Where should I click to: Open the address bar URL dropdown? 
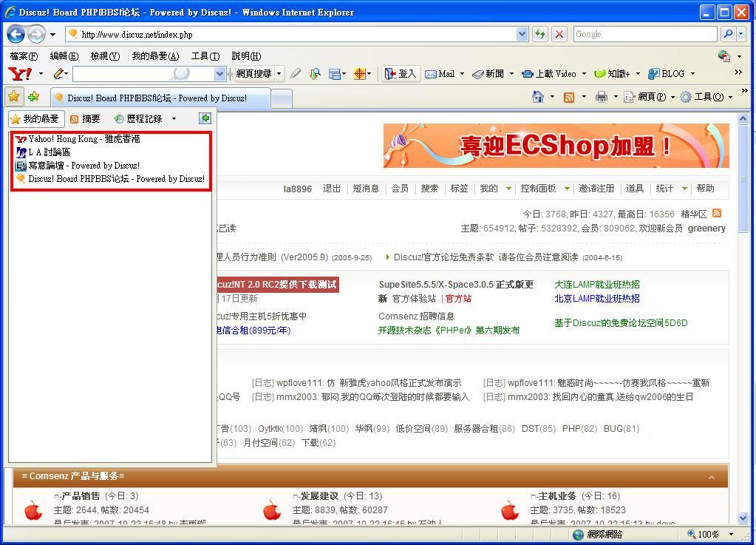[522, 34]
